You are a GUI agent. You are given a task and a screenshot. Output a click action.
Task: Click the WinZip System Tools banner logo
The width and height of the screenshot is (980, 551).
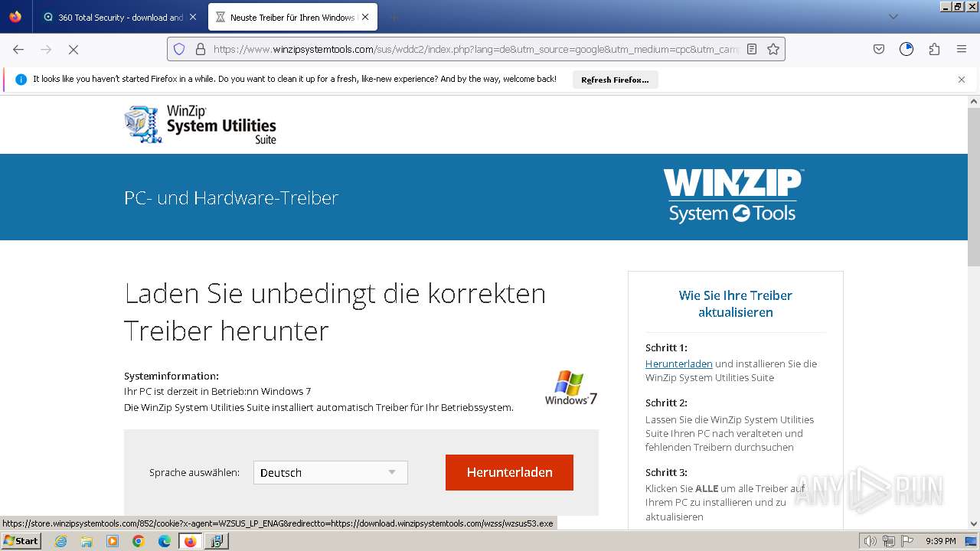733,196
